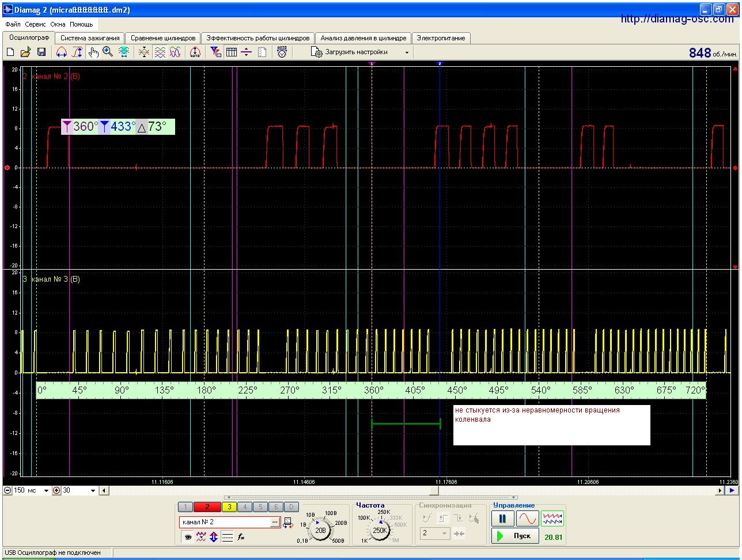Click the probe device icon next to channel name
Image resolution: width=742 pixels, height=560 pixels.
coord(288,523)
